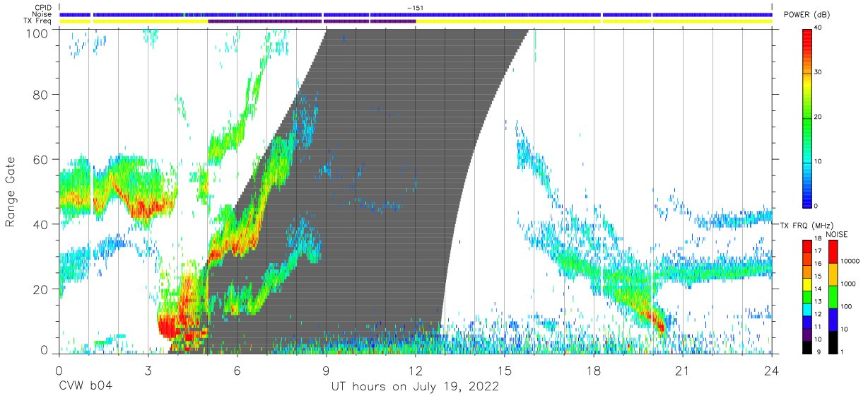The width and height of the screenshot is (868, 401).
Task: Click the range gate tick label '60'
Action: 41,159
